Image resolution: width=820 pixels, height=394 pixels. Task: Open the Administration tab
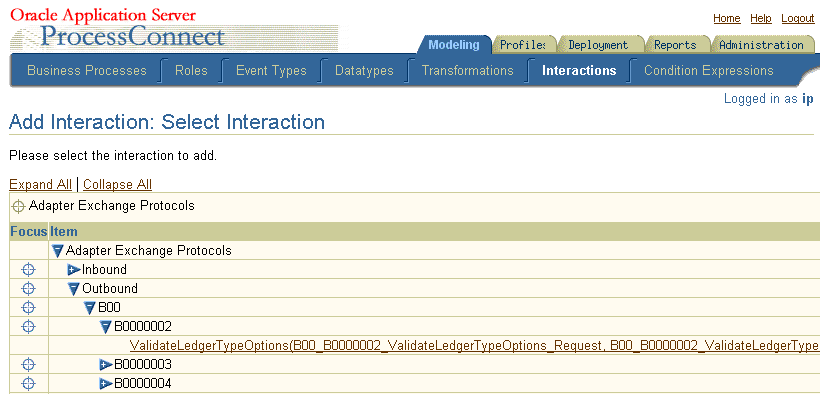(761, 45)
